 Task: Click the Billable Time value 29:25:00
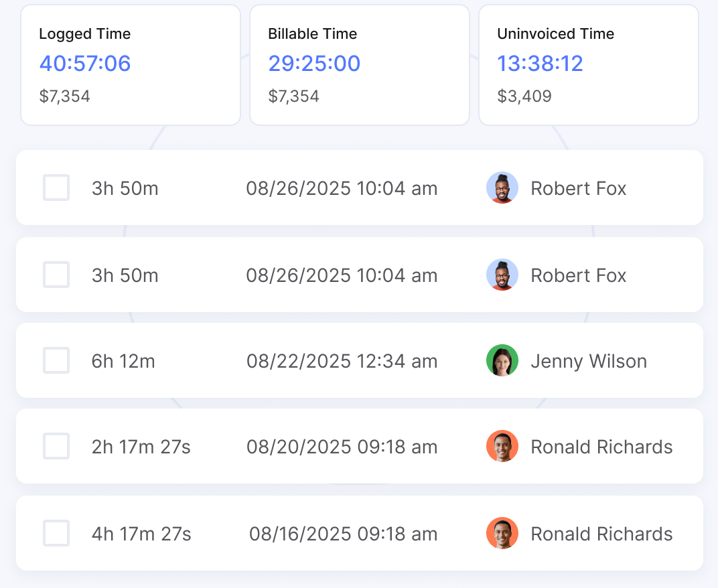314,64
